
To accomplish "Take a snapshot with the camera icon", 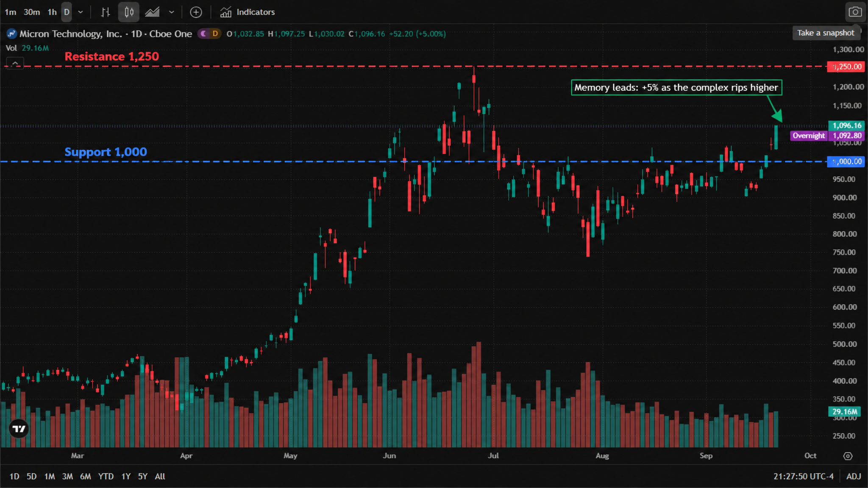I will point(855,12).
